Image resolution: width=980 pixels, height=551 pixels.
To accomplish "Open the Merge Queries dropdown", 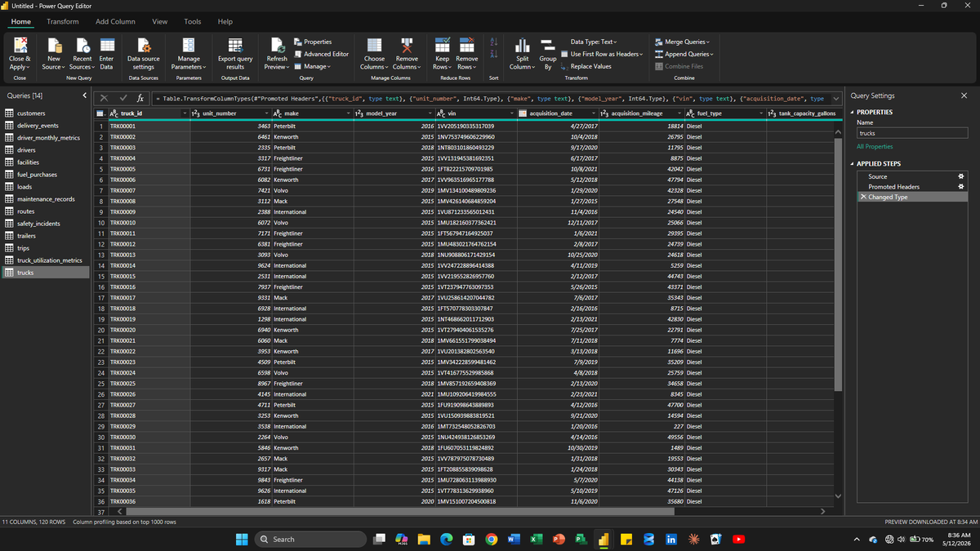I will click(683, 42).
